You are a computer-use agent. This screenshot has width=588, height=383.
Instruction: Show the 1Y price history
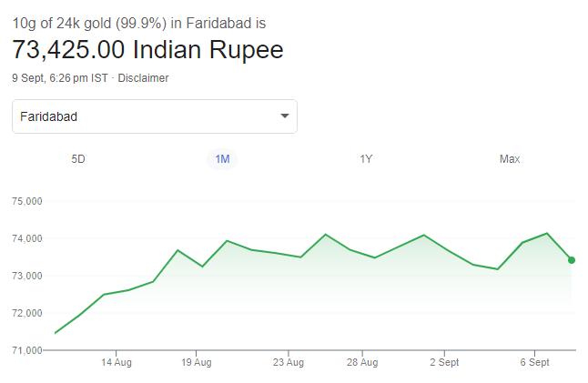366,159
